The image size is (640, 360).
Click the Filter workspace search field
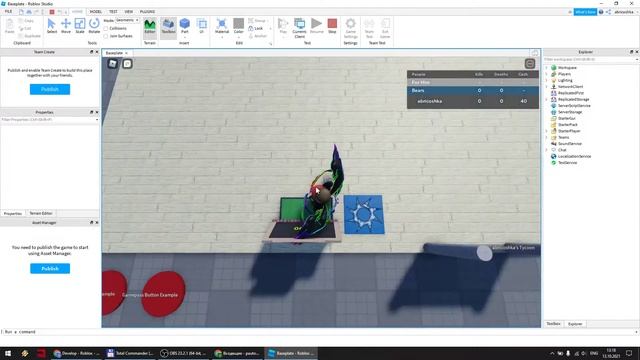tap(591, 60)
